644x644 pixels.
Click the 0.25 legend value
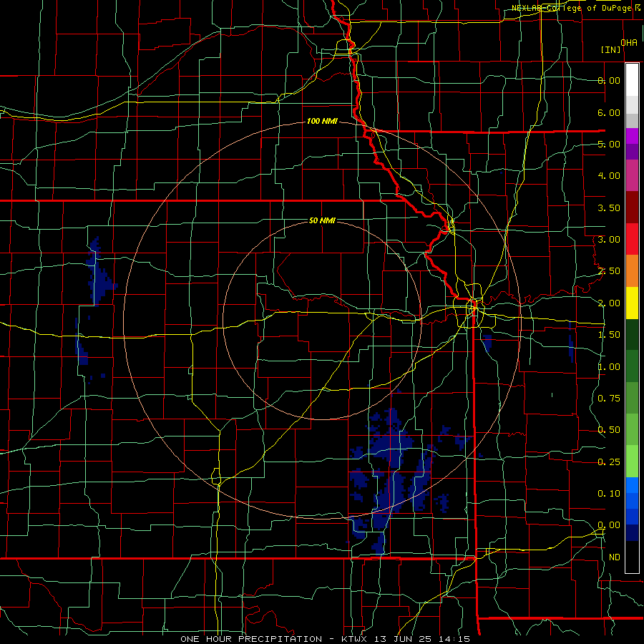click(x=609, y=462)
